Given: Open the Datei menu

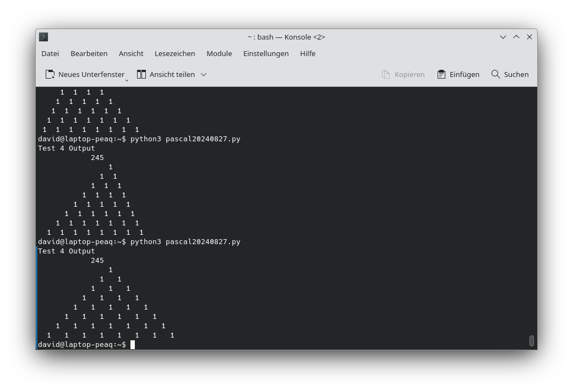Looking at the screenshot, I should click(x=50, y=53).
